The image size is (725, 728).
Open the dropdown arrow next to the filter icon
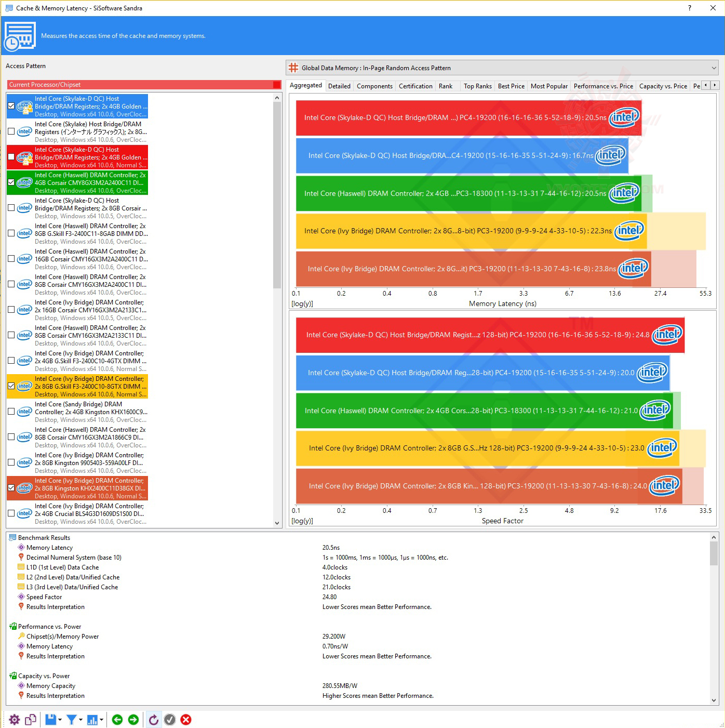click(80, 720)
